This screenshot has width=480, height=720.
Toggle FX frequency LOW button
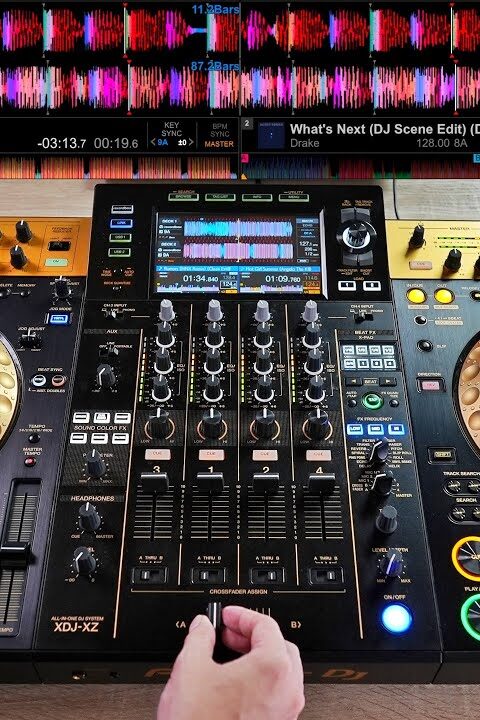[355, 429]
